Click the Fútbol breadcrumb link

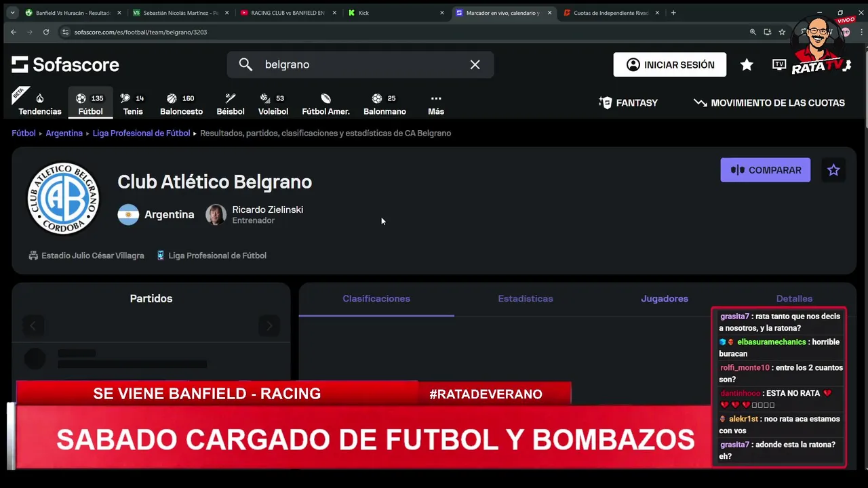[24, 134]
